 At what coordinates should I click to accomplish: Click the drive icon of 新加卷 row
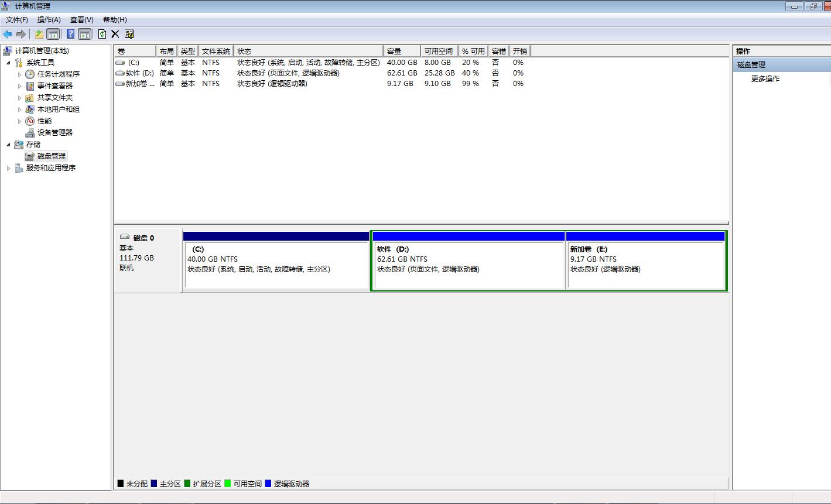click(120, 84)
